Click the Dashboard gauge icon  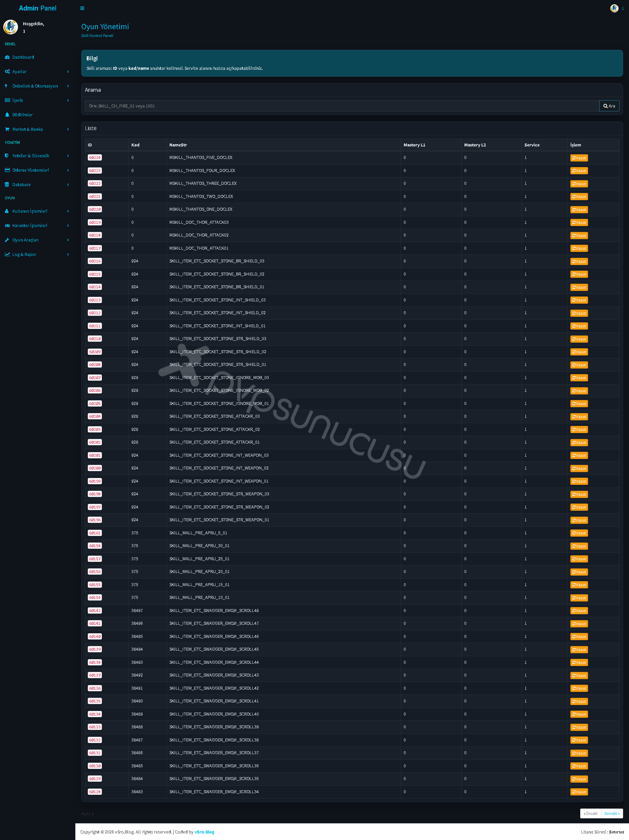tap(7, 57)
